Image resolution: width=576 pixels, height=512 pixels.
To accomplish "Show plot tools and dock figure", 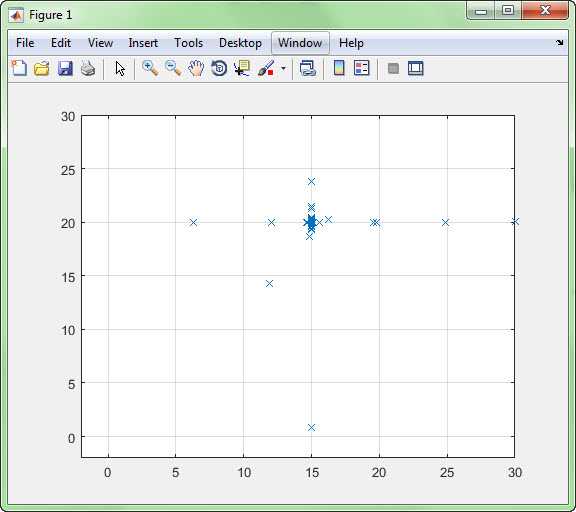I will 415,68.
